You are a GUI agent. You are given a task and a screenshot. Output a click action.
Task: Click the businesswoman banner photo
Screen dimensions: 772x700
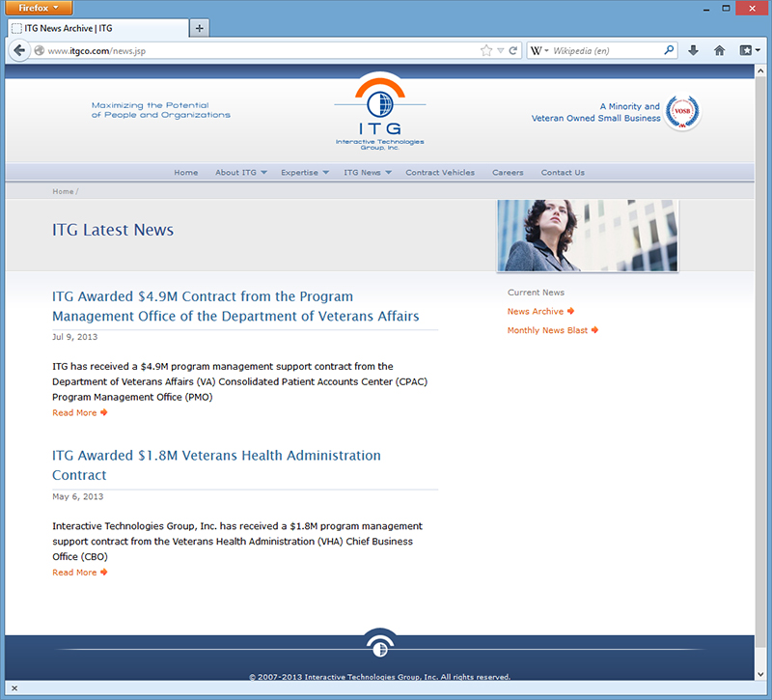coord(588,236)
